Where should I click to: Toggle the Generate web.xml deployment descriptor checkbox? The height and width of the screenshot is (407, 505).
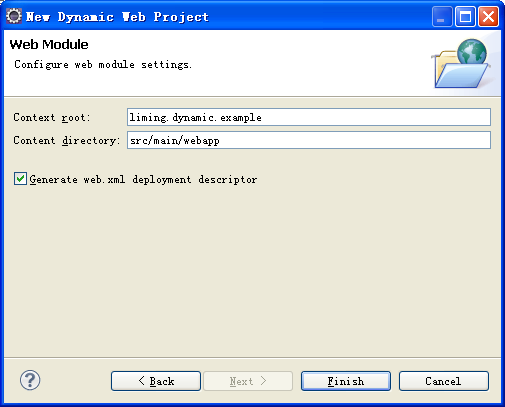[20, 179]
